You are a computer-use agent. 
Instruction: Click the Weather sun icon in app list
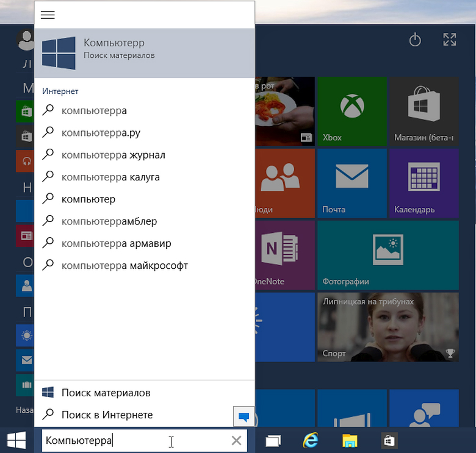click(x=25, y=335)
